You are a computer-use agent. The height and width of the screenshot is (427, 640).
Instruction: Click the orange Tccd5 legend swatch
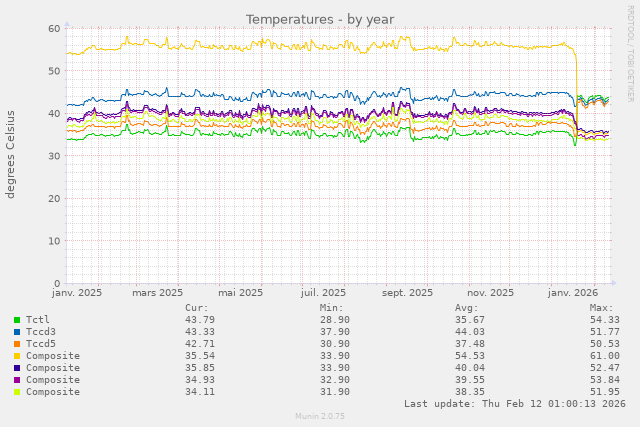click(x=17, y=344)
